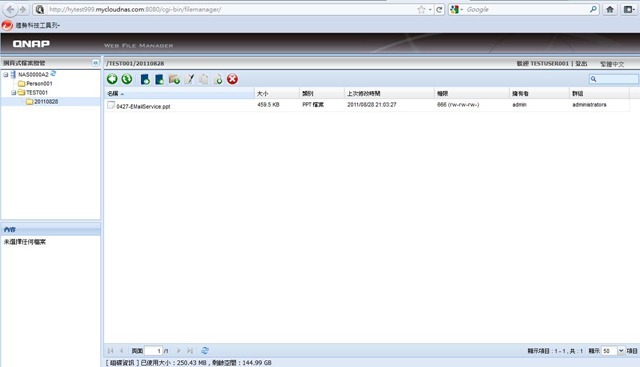Sort the list by the owner column header

539,93
